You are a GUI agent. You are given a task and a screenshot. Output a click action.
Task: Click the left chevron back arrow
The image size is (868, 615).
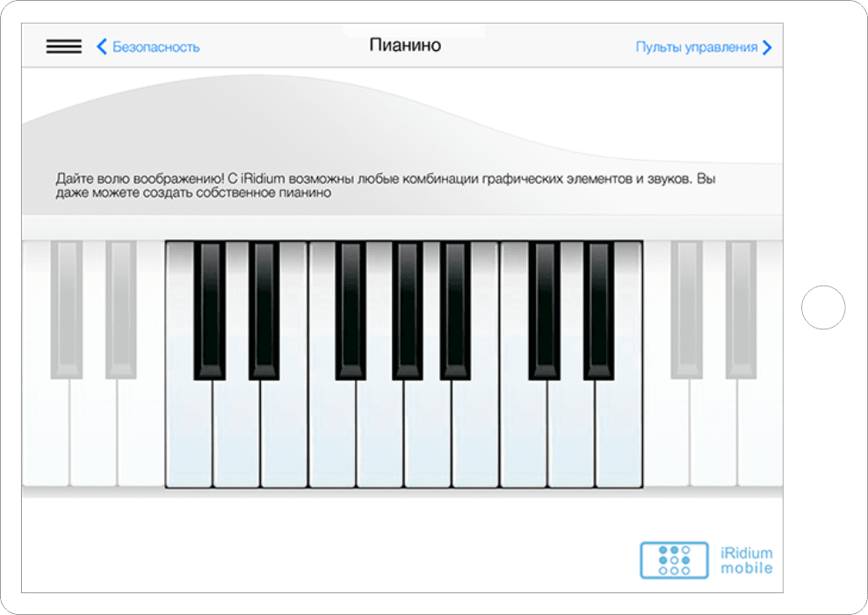pyautogui.click(x=101, y=47)
